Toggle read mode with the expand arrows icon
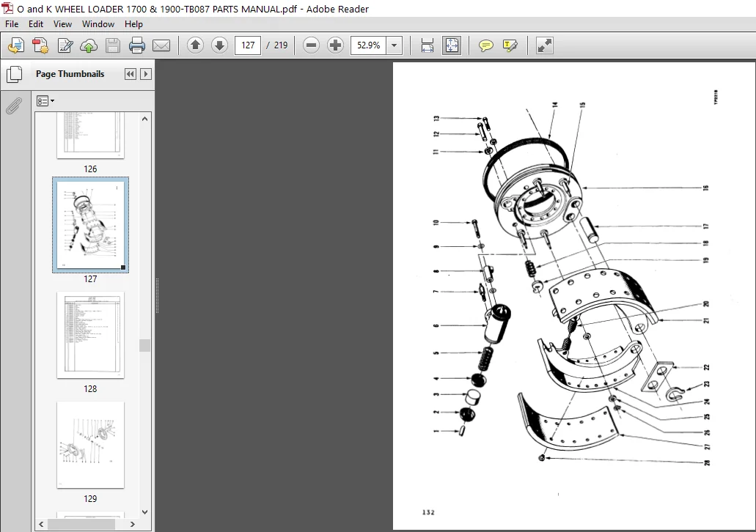This screenshot has width=756, height=532. point(544,45)
